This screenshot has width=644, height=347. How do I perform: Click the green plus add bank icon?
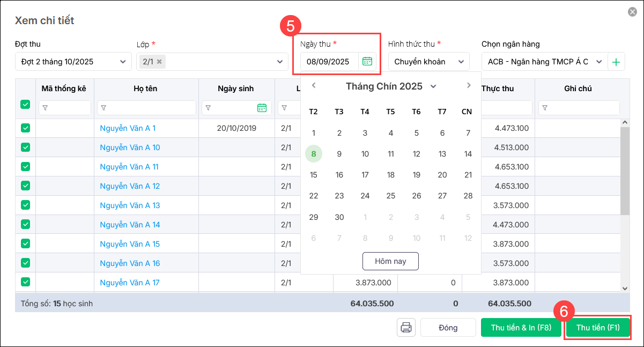(616, 62)
